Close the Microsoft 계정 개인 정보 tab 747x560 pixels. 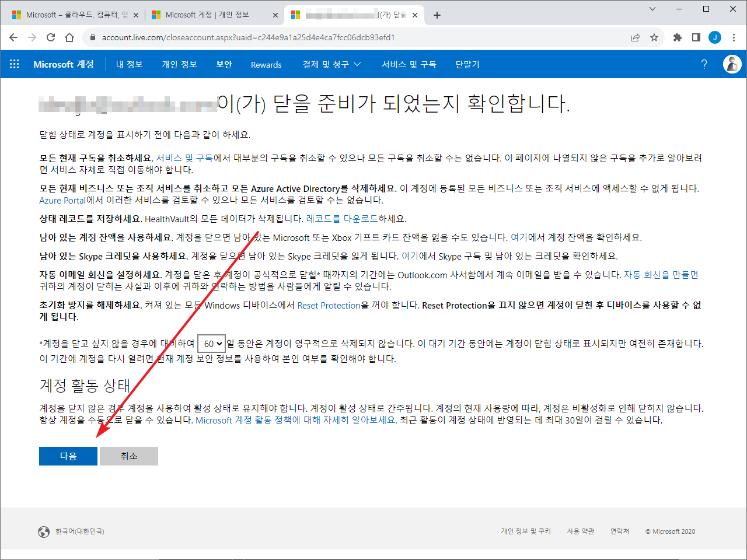275,15
